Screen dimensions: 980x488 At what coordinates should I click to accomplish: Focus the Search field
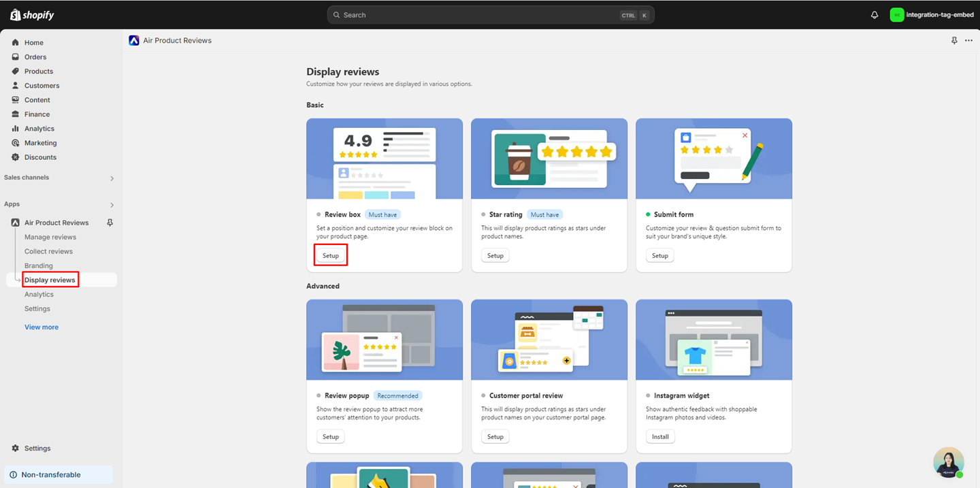(476, 15)
